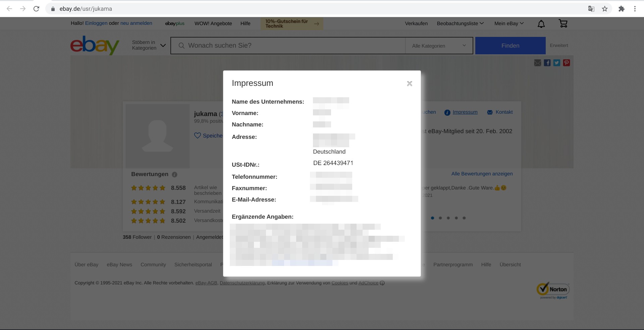Open eBay News footer link
The height and width of the screenshot is (330, 644).
point(119,265)
